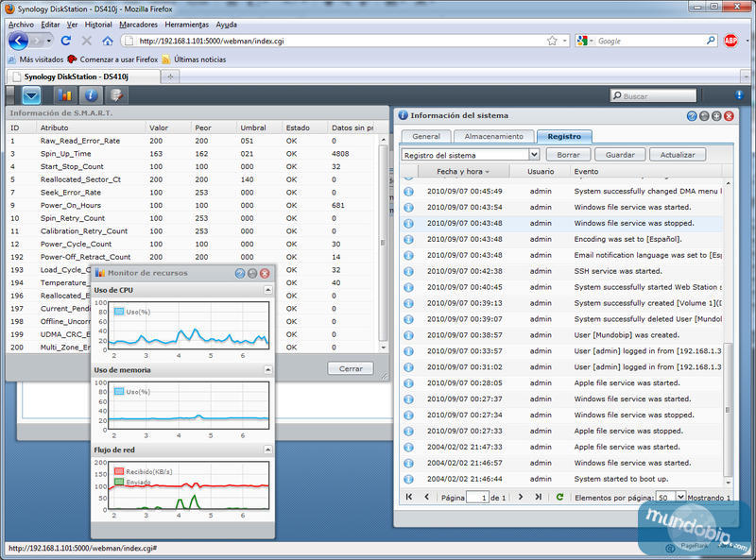Go to the previous log page arrow
This screenshot has width=756, height=560.
[x=427, y=497]
